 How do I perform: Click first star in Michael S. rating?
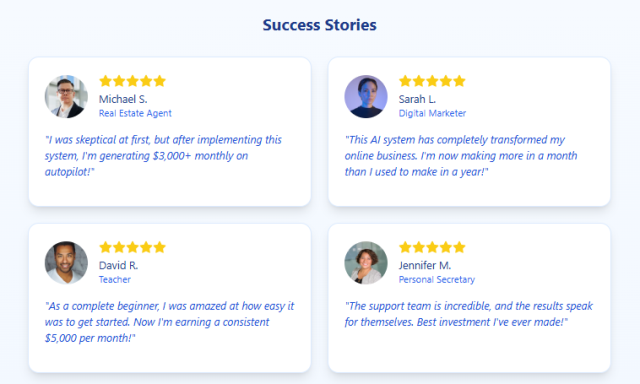coord(105,81)
